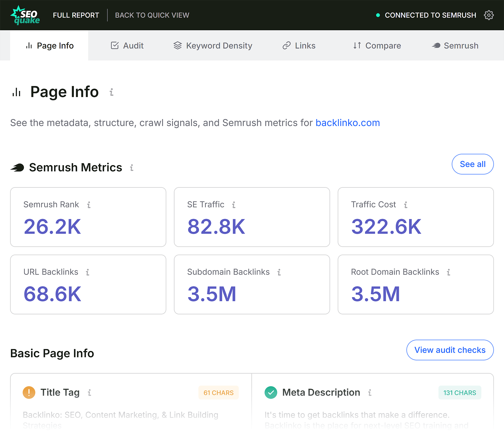Open the Compare tab
The height and width of the screenshot is (436, 504).
point(377,46)
